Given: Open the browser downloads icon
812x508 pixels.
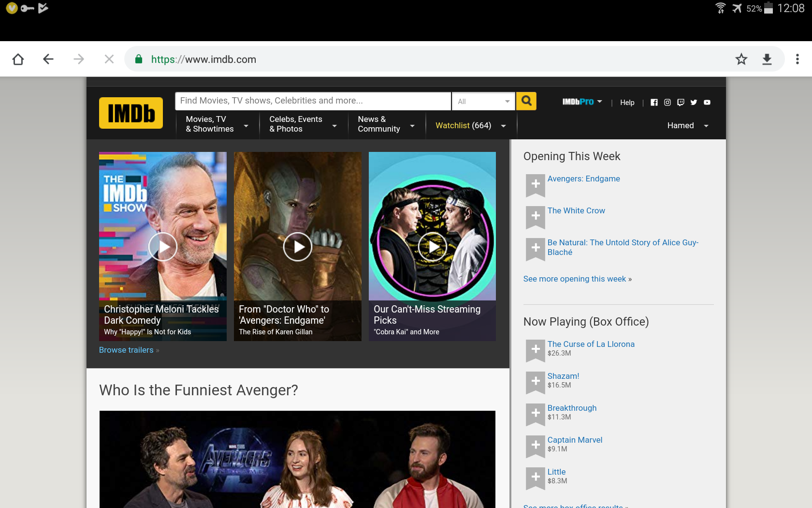Looking at the screenshot, I should click(x=767, y=59).
